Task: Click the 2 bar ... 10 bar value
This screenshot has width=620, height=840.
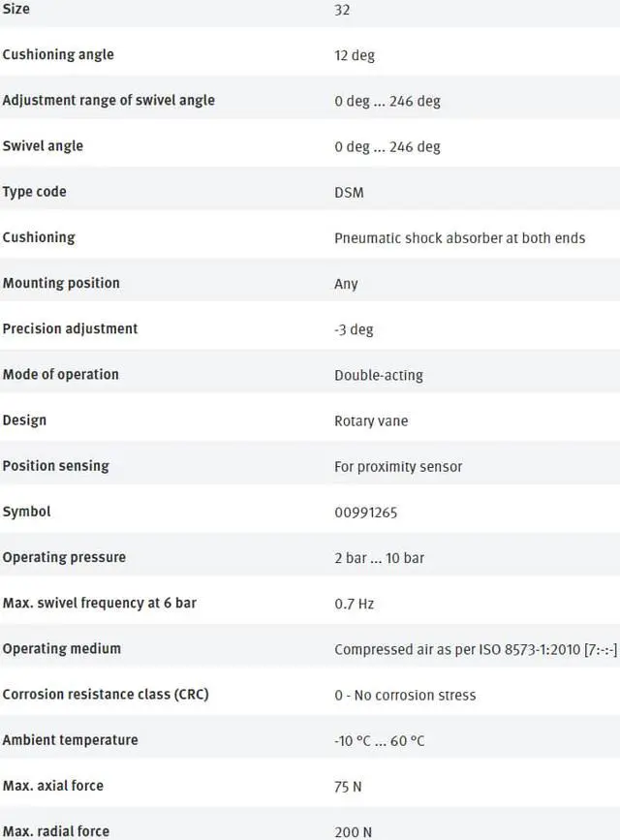Action: pyautogui.click(x=379, y=558)
